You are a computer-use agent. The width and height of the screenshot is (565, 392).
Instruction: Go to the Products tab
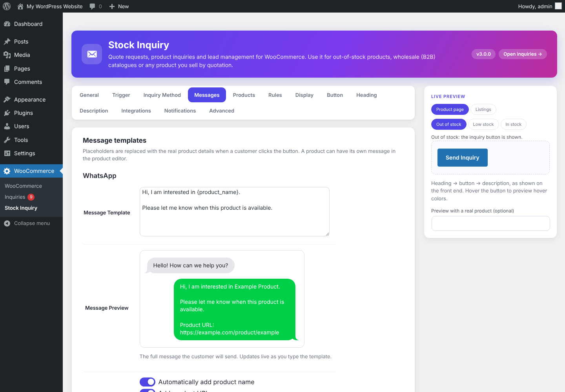click(x=244, y=95)
